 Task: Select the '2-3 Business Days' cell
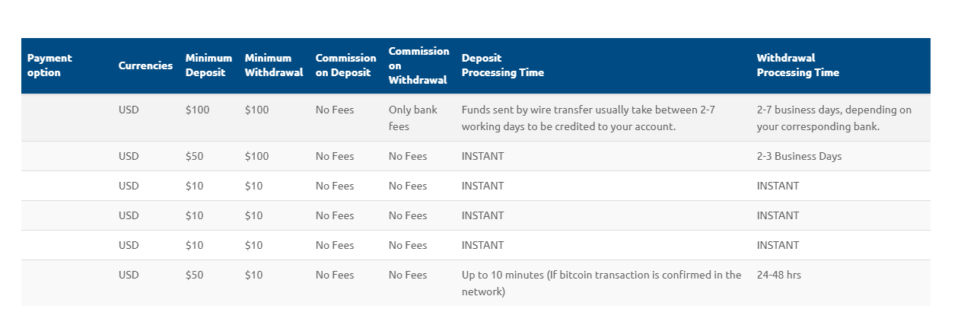point(799,156)
